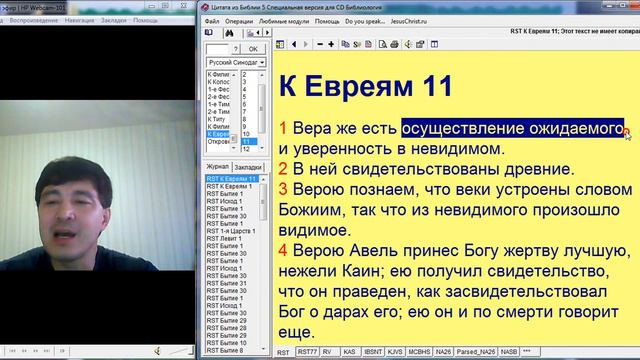This screenshot has height=360, width=640.
Task: Click the left arrow beside binoculars toolbar
Action: pos(258,33)
